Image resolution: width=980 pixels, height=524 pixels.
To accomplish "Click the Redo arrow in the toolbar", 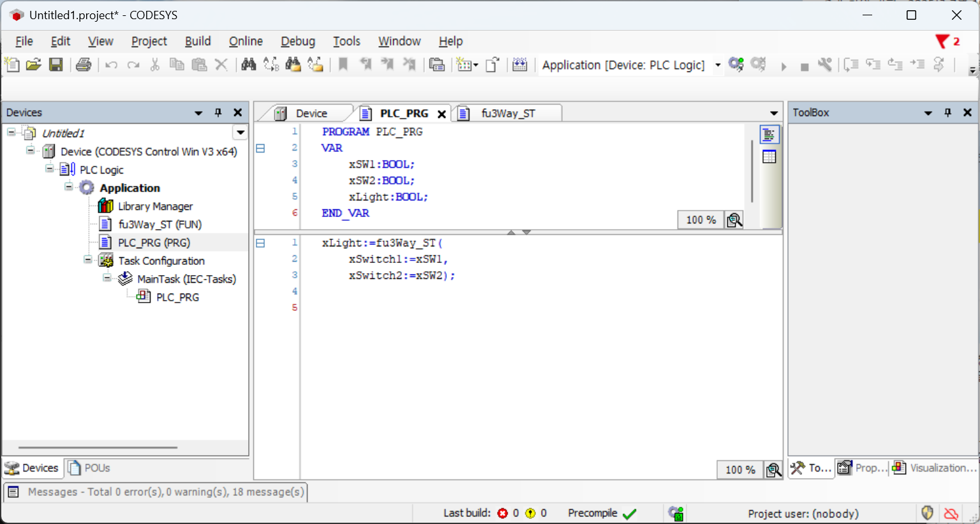I will pyautogui.click(x=133, y=64).
